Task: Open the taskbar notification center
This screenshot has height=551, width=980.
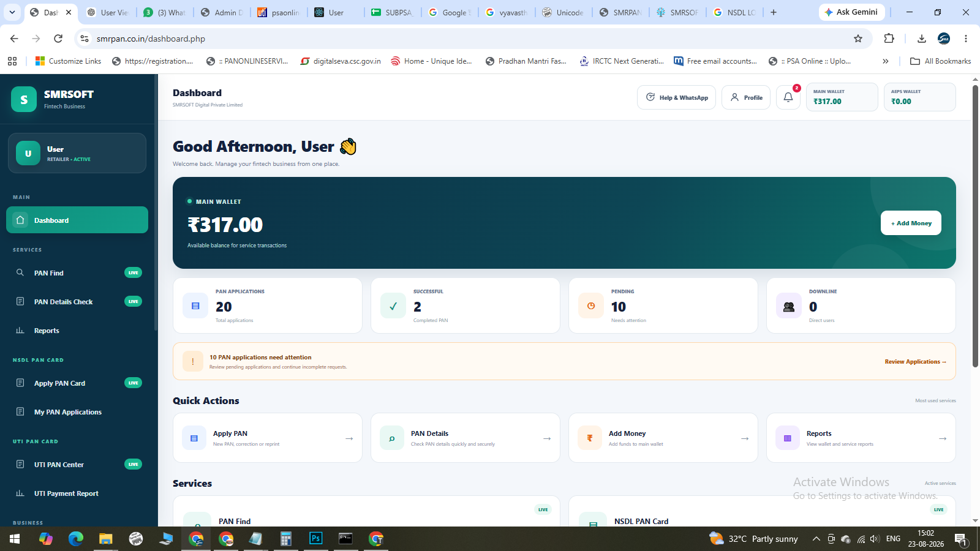Action: coord(960,539)
